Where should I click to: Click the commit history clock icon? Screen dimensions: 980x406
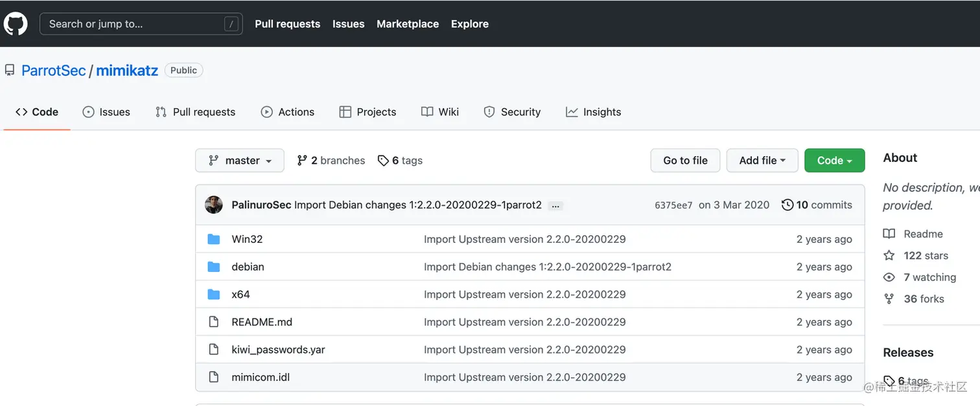(787, 205)
